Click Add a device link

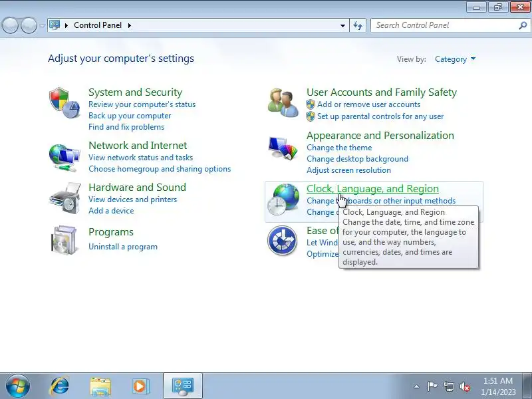(111, 211)
